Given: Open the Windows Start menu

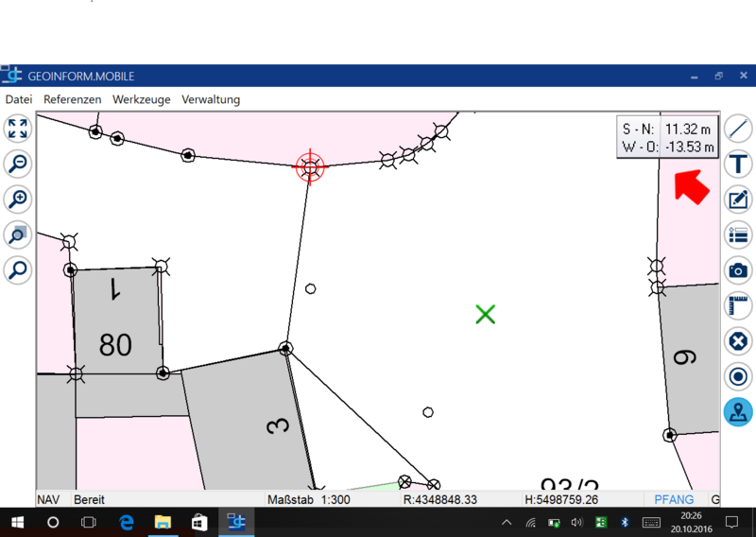Looking at the screenshot, I should point(17,522).
